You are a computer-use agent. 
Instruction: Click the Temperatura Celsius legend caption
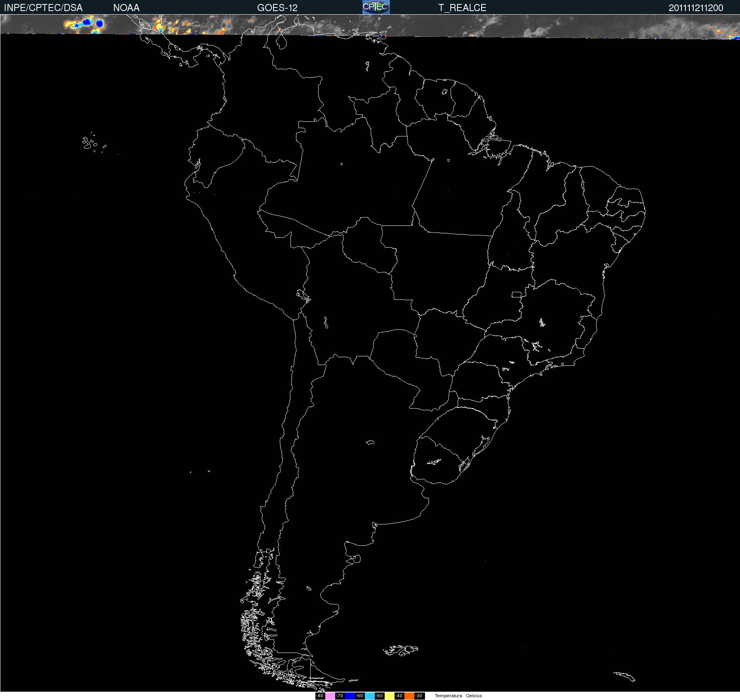click(458, 696)
